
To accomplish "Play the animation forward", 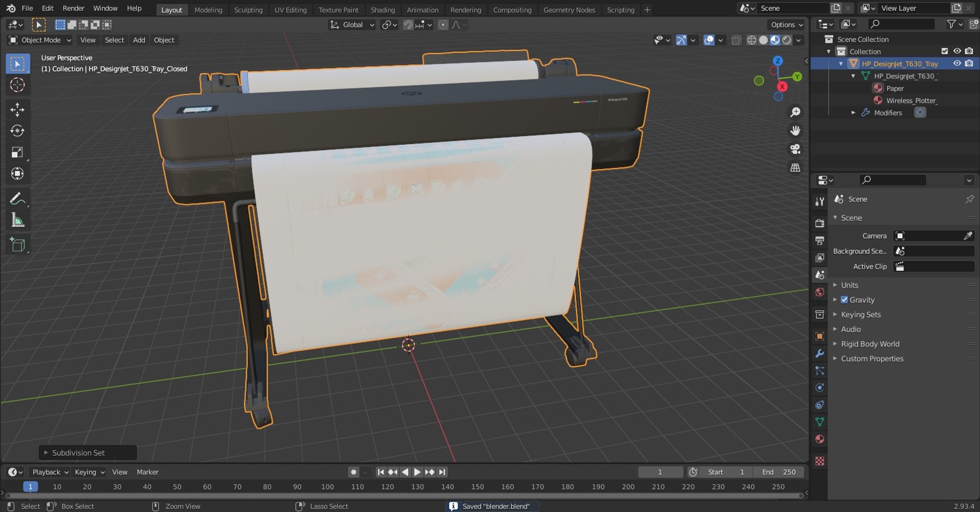I will click(x=417, y=472).
